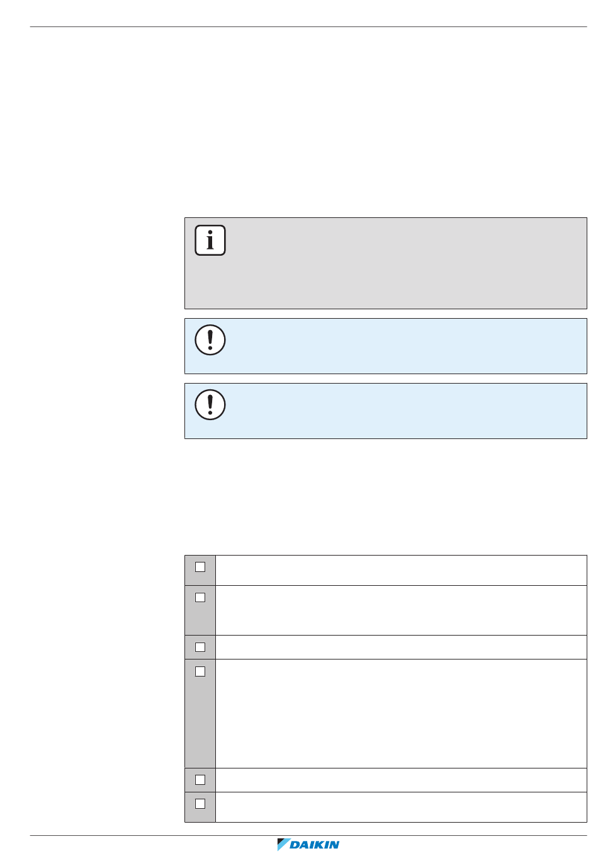Click the lower exclamation notice icon

[210, 405]
